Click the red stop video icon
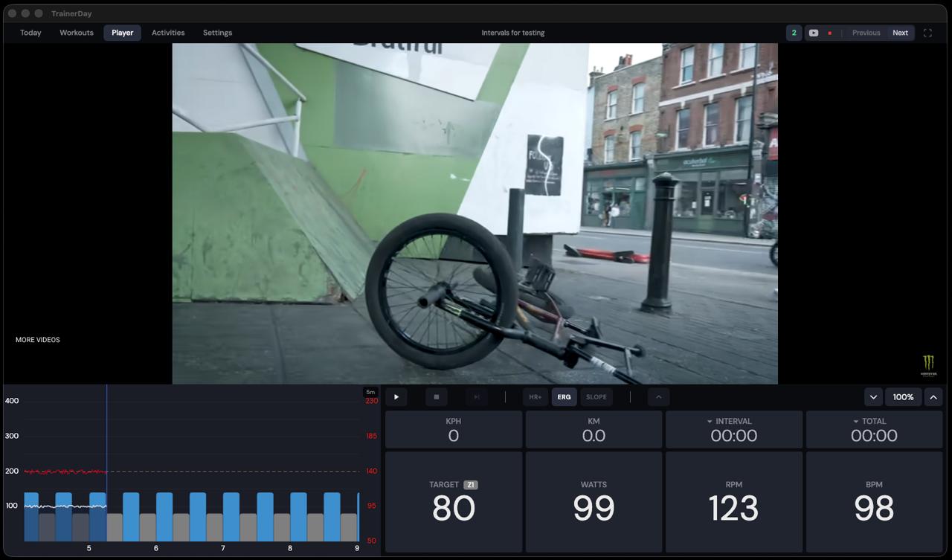Viewport: 952px width, 560px height. (830, 33)
